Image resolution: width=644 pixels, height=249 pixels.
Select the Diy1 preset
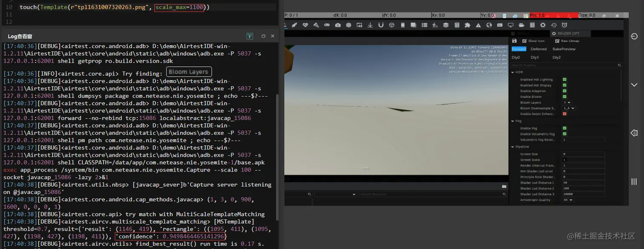[535, 57]
